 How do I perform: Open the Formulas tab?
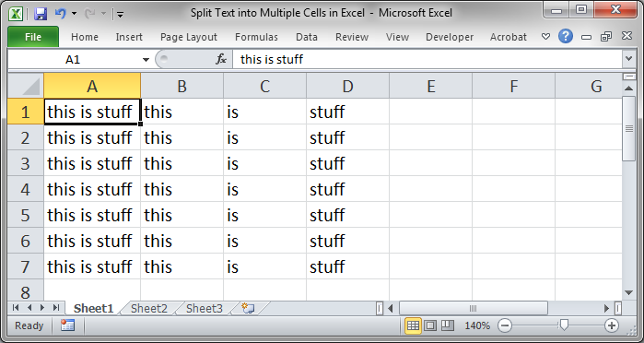(x=256, y=37)
